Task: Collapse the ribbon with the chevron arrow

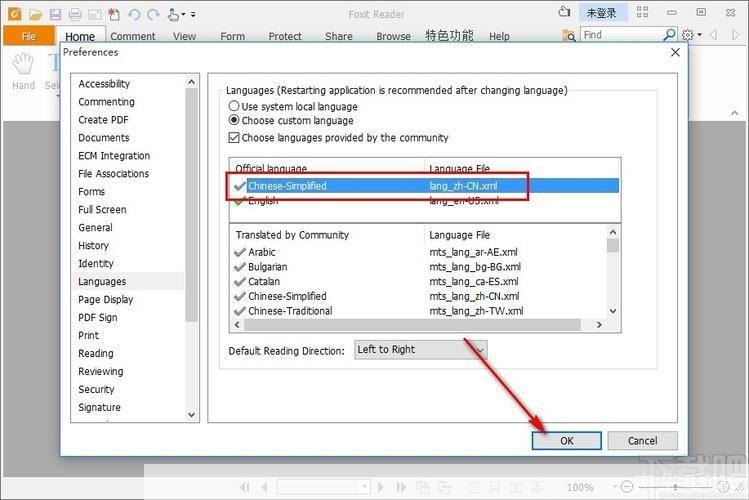Action: click(x=735, y=113)
